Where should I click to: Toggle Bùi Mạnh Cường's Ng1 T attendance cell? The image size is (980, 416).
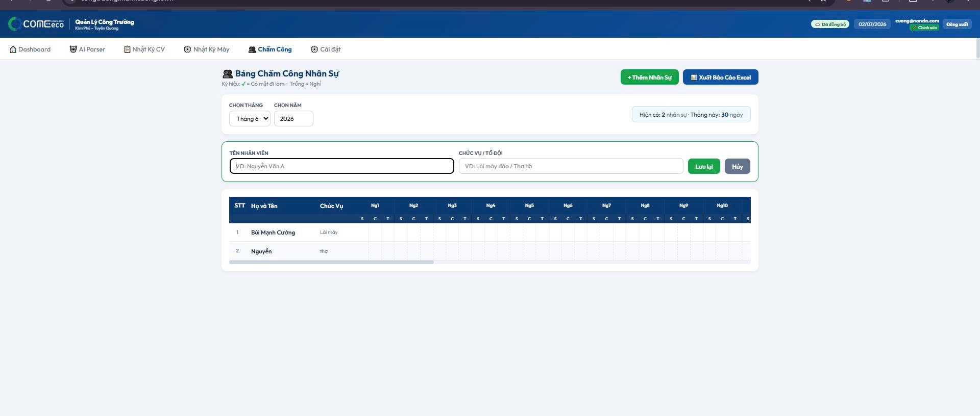[388, 232]
